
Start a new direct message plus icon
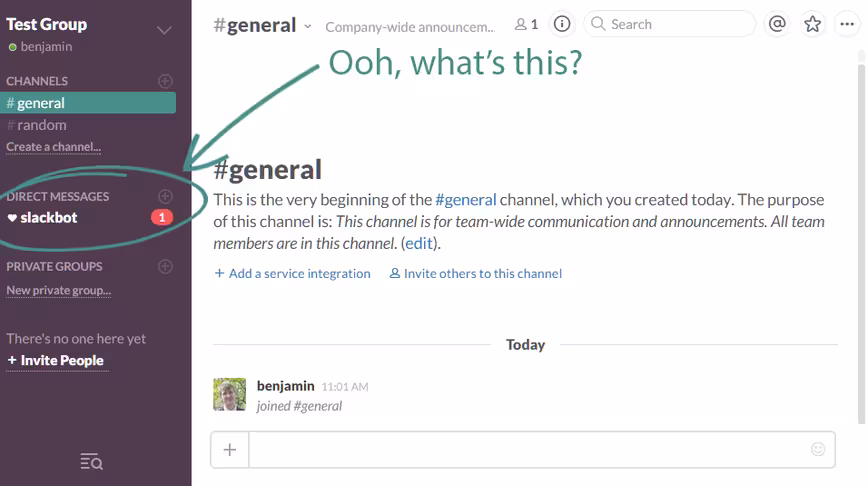(x=165, y=197)
